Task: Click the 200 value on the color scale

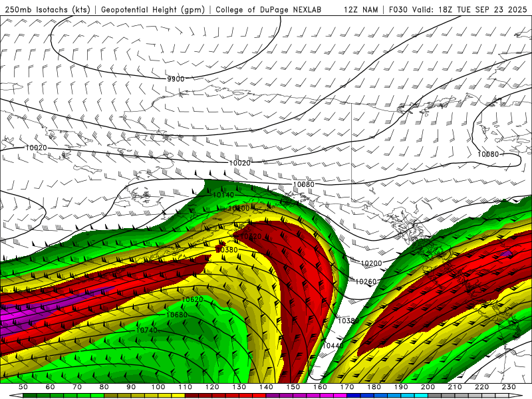Action: [x=428, y=387]
